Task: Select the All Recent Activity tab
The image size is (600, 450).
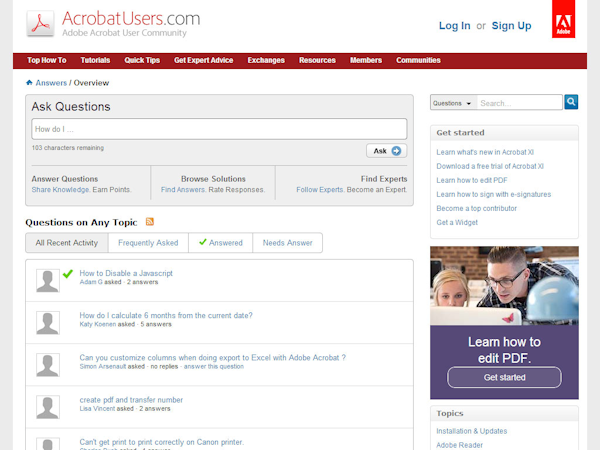Action: tap(67, 243)
